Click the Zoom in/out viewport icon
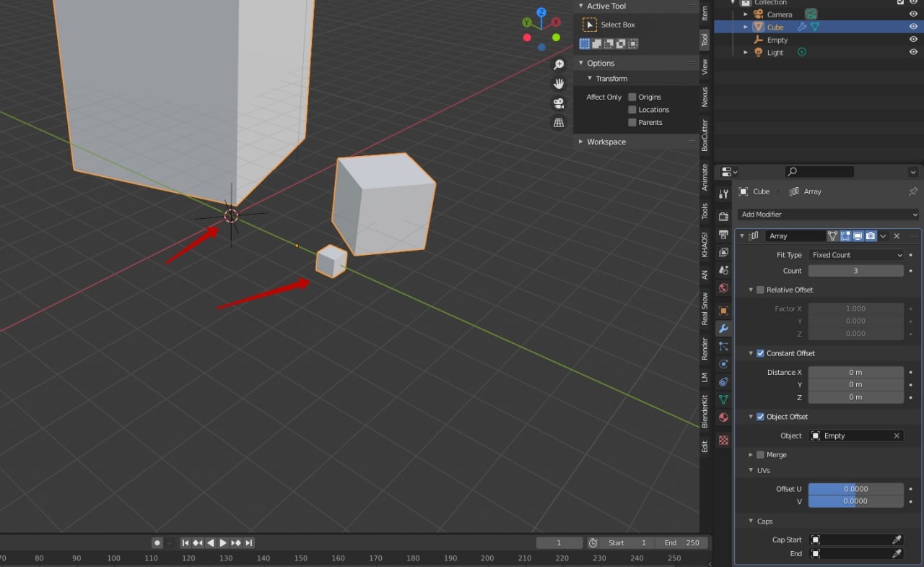The image size is (924, 567). (x=559, y=65)
